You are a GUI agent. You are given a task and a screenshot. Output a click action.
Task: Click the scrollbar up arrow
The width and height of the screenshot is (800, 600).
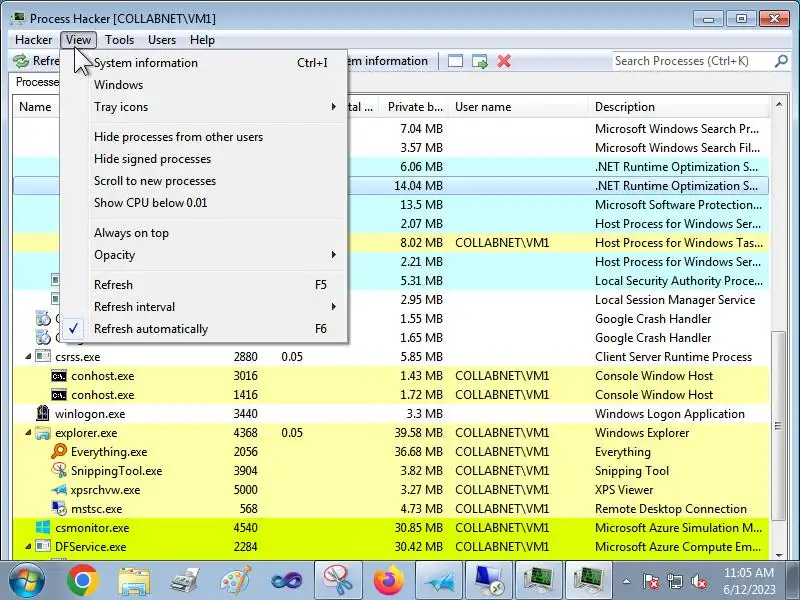pyautogui.click(x=778, y=104)
